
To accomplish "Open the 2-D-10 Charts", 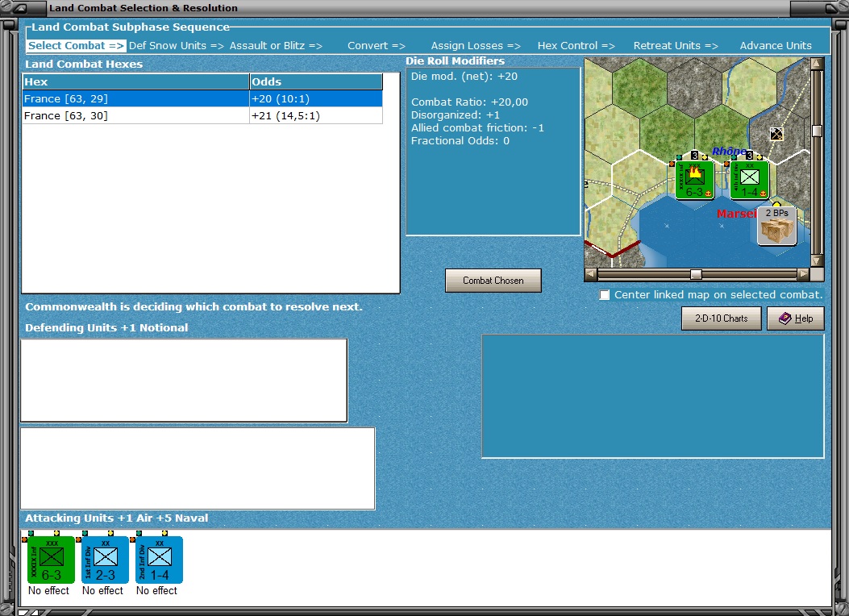I will pos(722,318).
